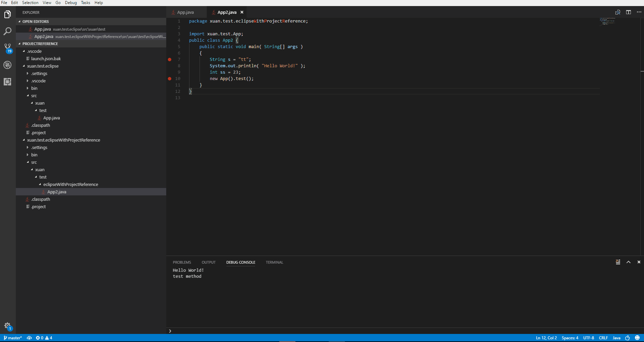Maximize the panel with the chevron up
The height and width of the screenshot is (342, 644).
628,262
